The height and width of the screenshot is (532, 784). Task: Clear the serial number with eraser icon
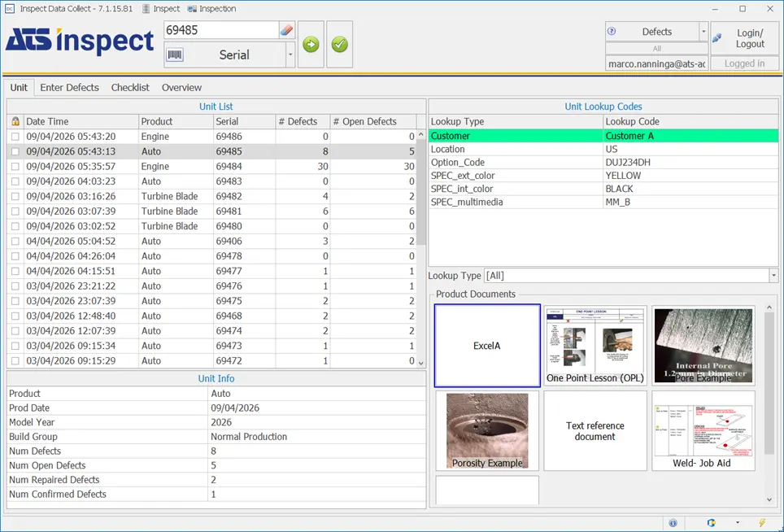pos(286,30)
